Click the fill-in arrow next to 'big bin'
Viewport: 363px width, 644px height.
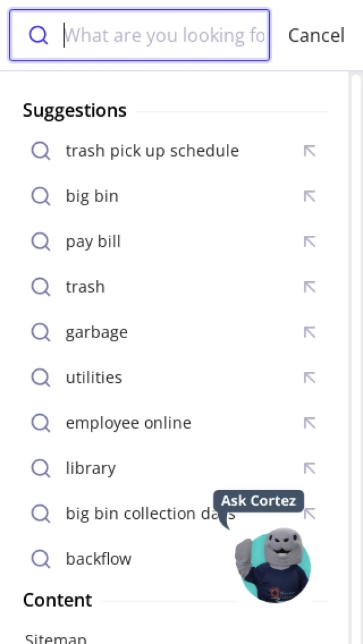pyautogui.click(x=310, y=197)
